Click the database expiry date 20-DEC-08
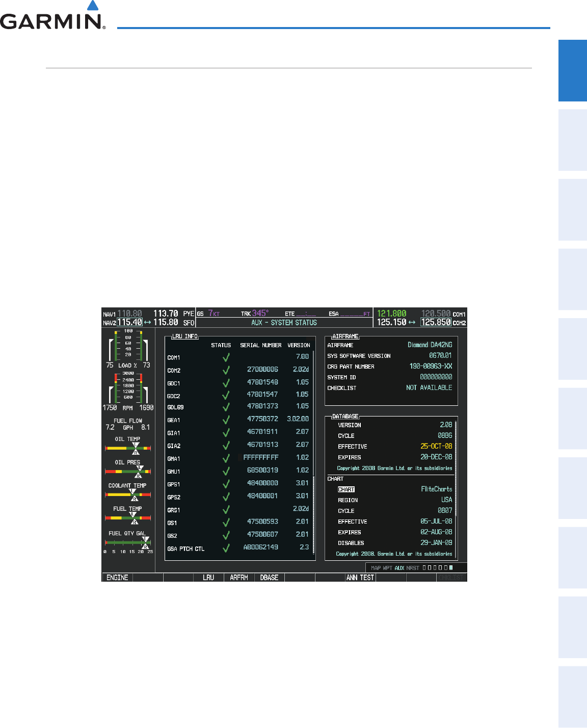 436,457
